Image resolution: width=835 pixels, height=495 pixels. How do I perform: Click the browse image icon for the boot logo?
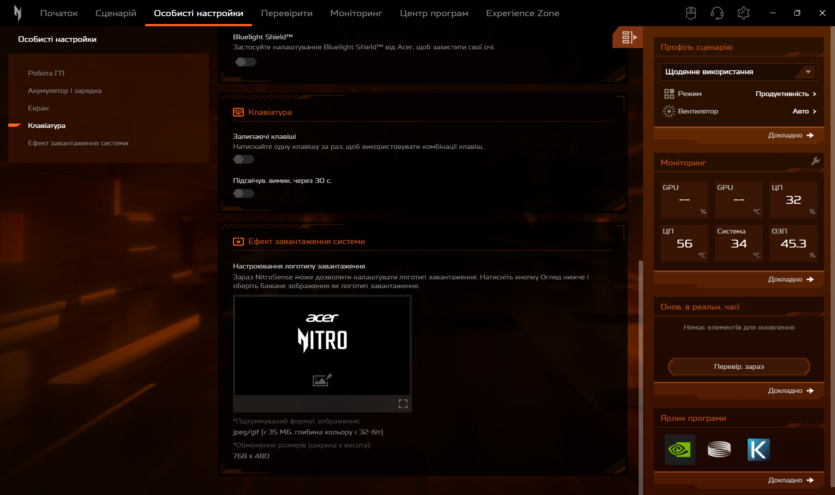(322, 380)
